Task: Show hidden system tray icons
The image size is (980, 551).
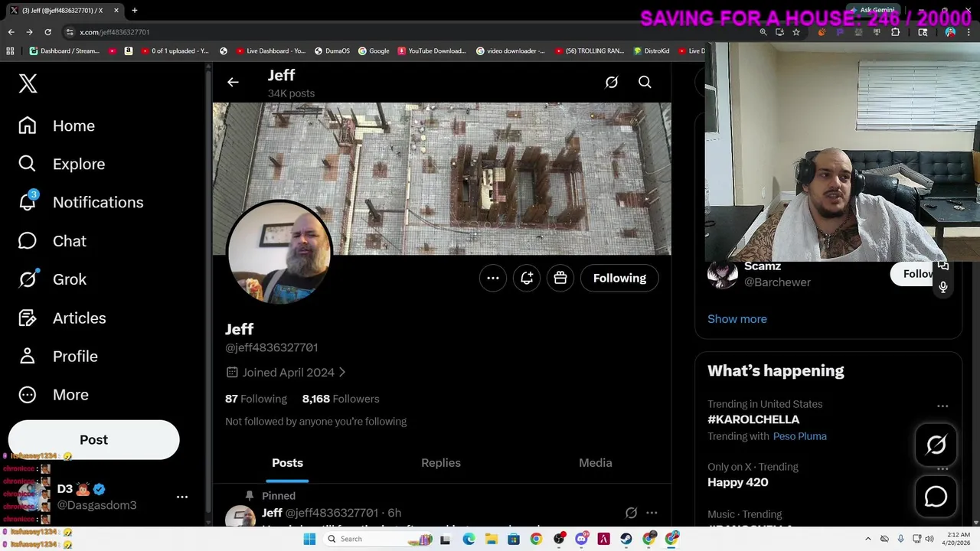Action: 867,539
